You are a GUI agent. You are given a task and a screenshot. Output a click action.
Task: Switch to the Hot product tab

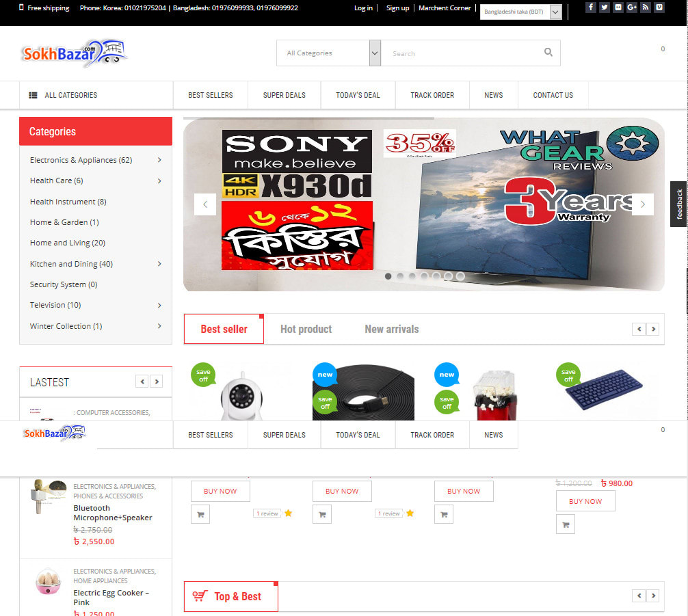tap(306, 330)
